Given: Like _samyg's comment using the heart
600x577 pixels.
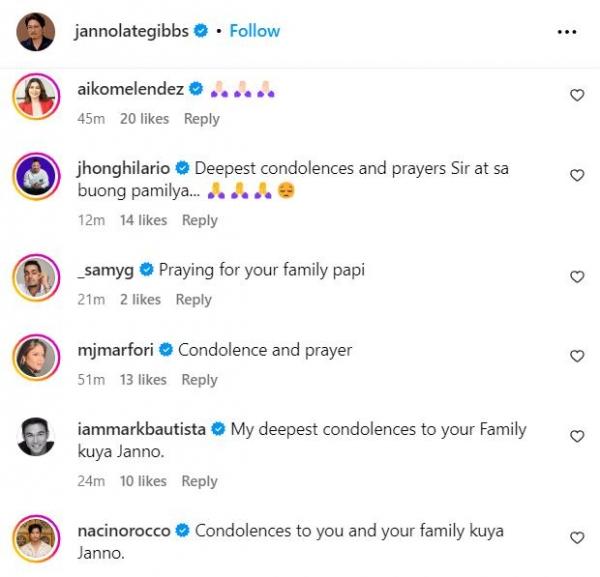Looking at the screenshot, I should [576, 276].
